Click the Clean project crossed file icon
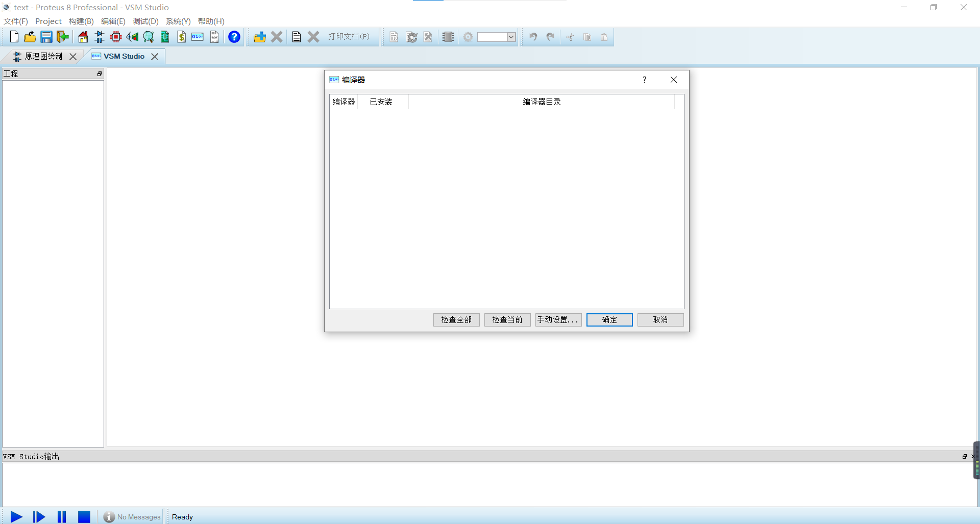 [428, 37]
